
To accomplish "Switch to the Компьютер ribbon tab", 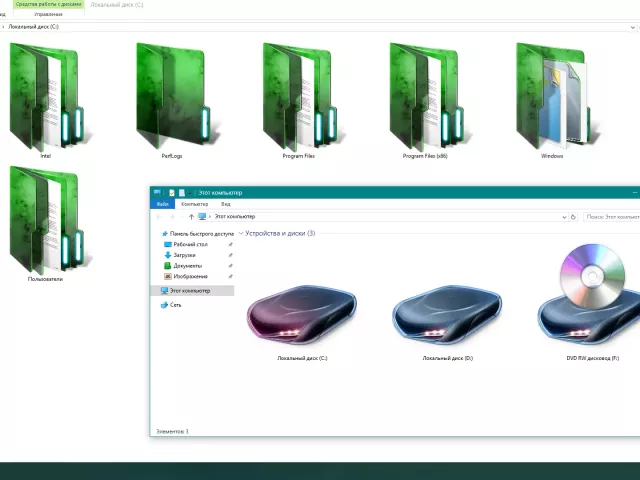I will [x=194, y=204].
